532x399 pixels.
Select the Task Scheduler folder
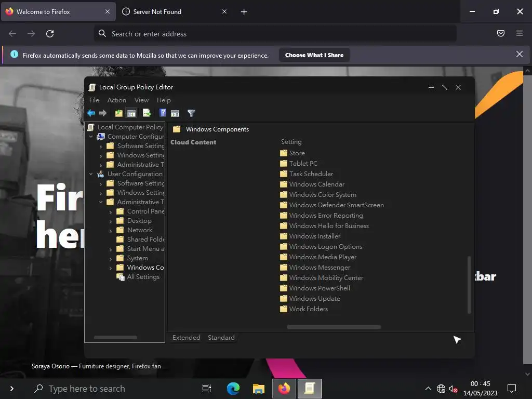[x=307, y=174]
